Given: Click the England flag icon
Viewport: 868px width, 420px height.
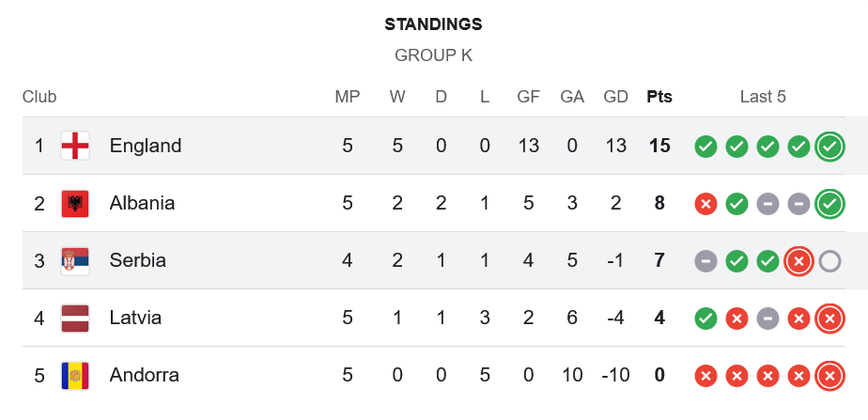Looking at the screenshot, I should tap(75, 146).
